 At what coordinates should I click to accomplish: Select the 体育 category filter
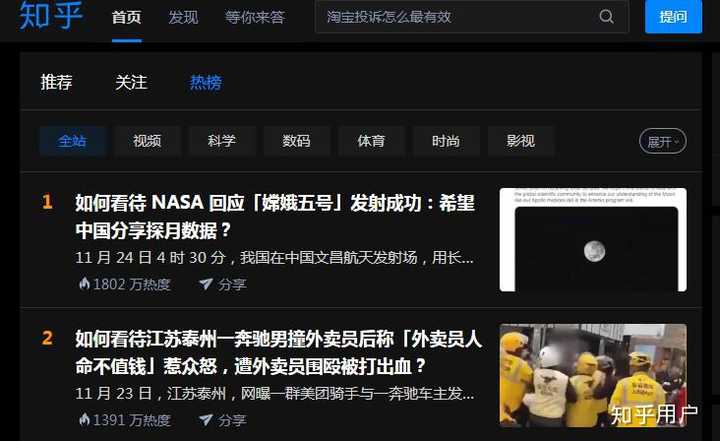tap(371, 141)
